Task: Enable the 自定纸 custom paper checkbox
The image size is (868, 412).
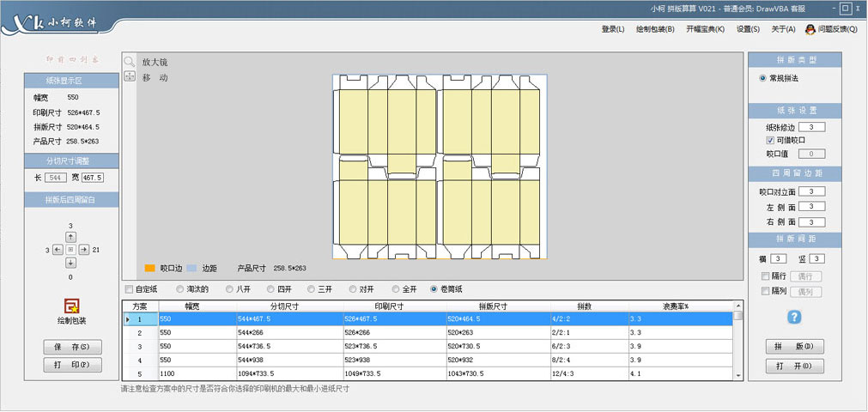Action: [x=130, y=289]
